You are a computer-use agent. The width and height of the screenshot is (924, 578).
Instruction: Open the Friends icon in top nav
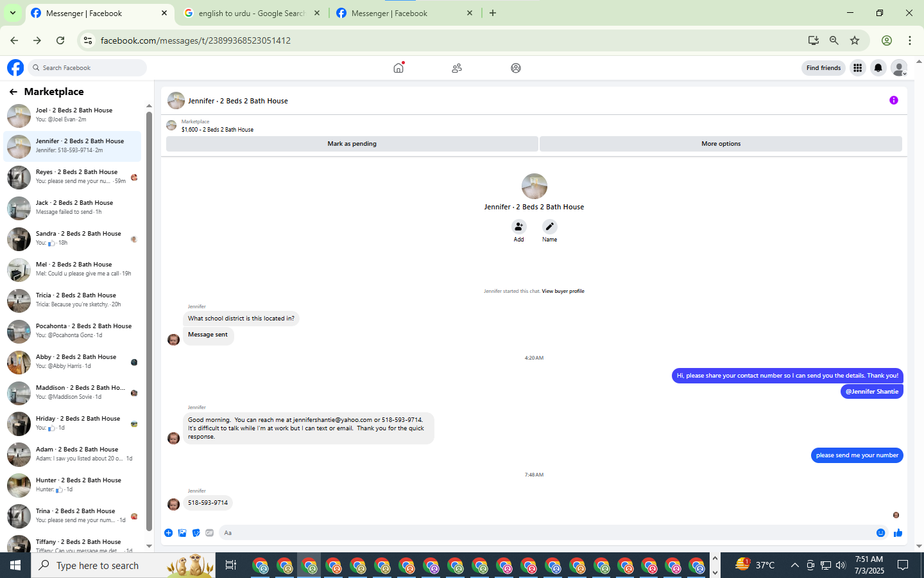pos(457,67)
